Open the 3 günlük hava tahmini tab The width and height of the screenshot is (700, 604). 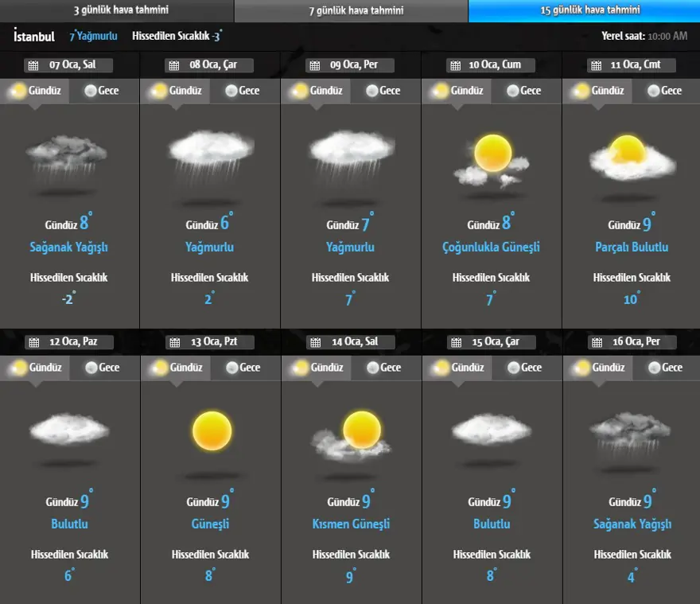117,11
